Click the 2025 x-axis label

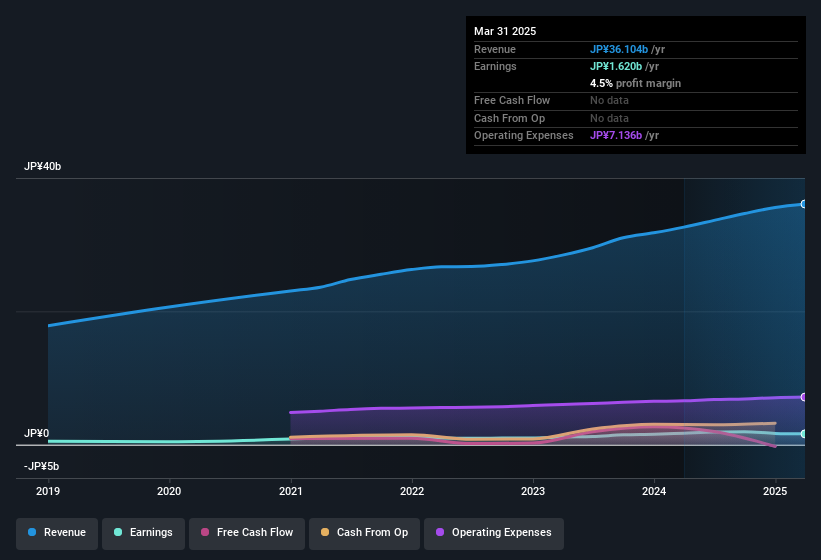(x=775, y=491)
